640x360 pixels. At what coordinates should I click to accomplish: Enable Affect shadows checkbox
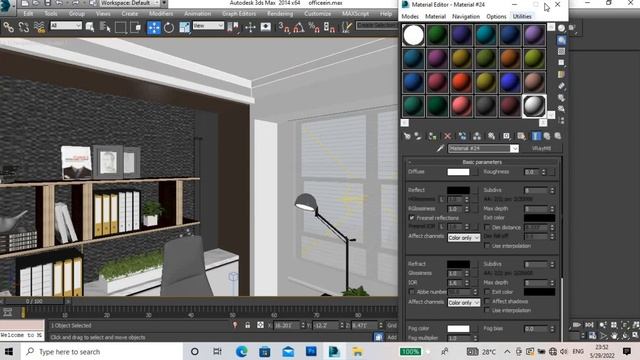pos(487,301)
